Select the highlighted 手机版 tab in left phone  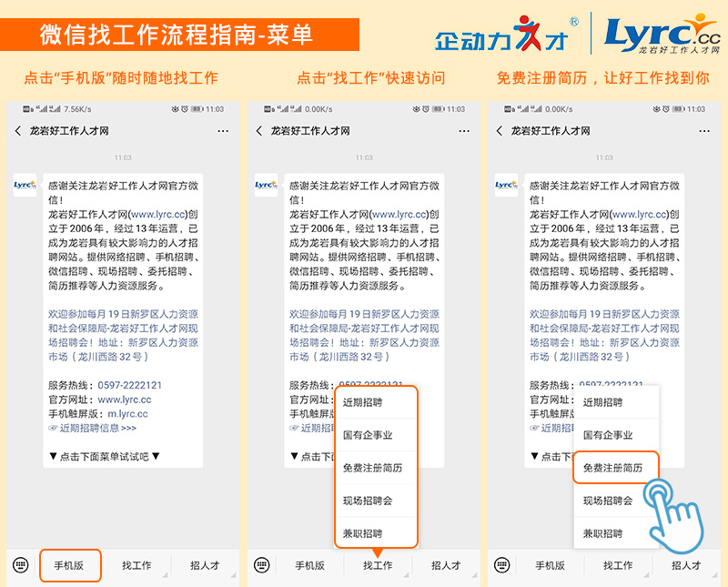click(x=69, y=565)
